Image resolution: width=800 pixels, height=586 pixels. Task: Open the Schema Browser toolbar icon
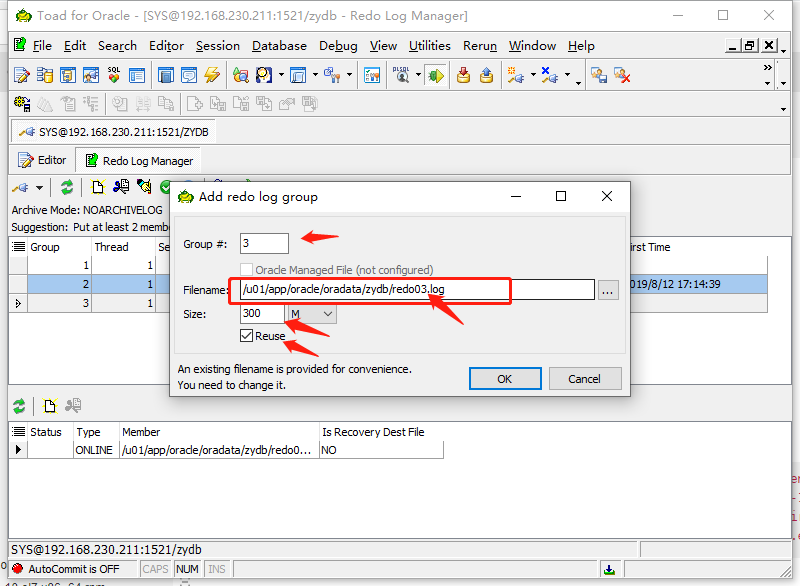[44, 75]
